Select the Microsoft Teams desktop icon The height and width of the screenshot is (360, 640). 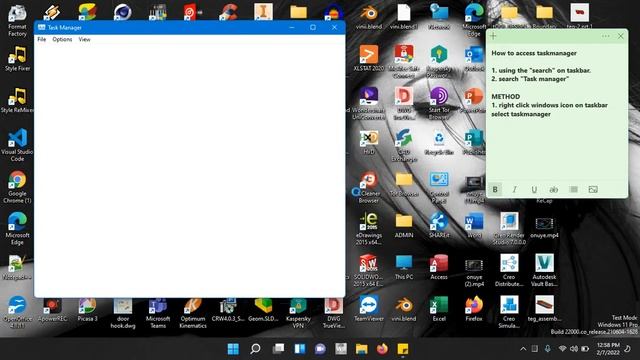click(158, 313)
